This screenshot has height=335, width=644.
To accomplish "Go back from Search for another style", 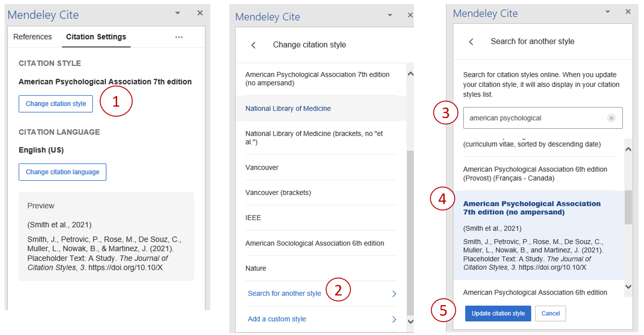I will 471,41.
